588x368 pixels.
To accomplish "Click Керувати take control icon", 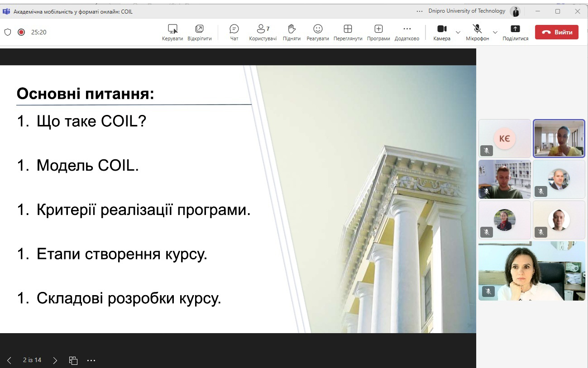I will 172,32.
